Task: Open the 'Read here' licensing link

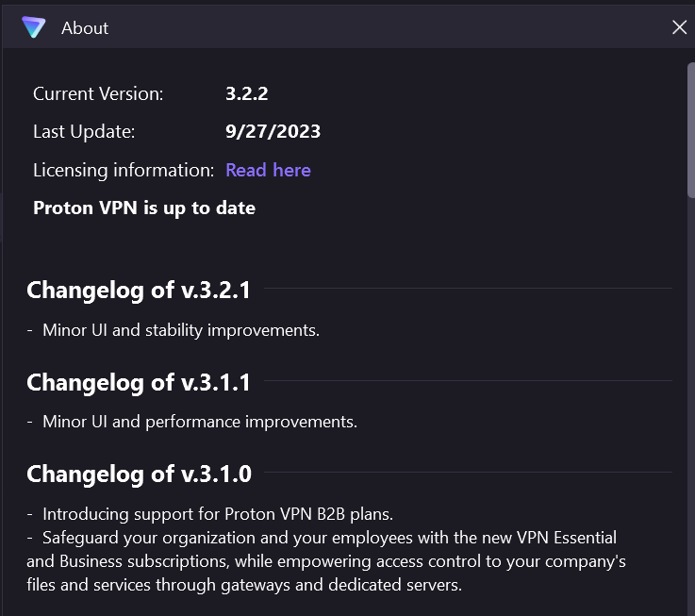Action: 268,170
